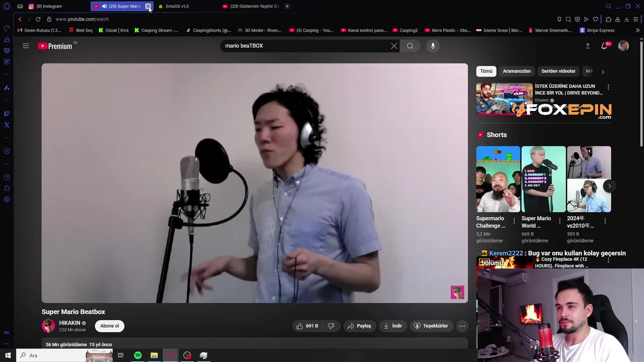Open HIKAKIN channel avatar
The image size is (644, 362).
(x=48, y=326)
